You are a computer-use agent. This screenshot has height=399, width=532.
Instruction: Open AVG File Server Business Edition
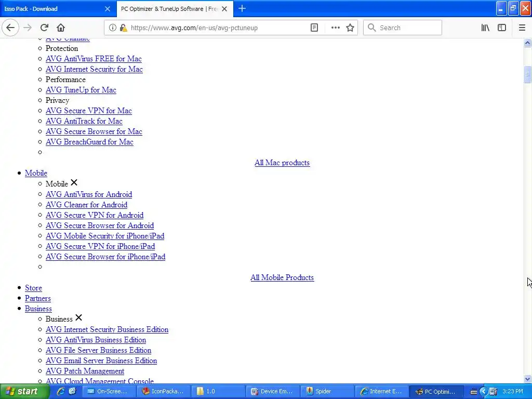tap(98, 351)
